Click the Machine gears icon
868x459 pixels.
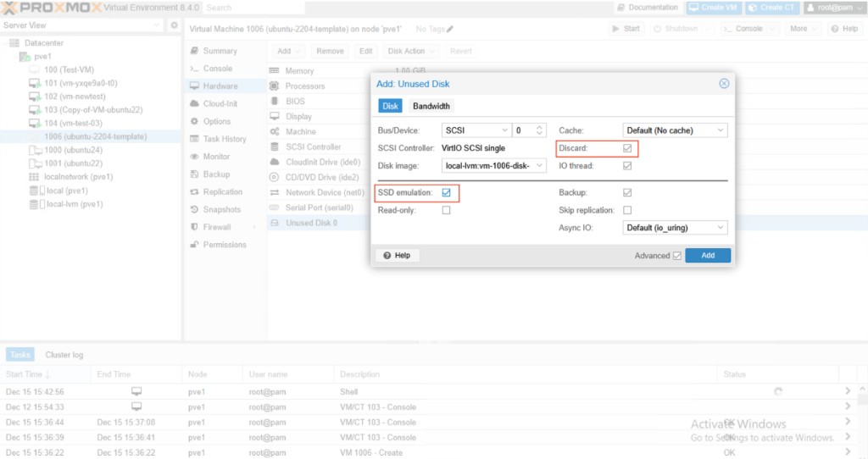pos(274,131)
